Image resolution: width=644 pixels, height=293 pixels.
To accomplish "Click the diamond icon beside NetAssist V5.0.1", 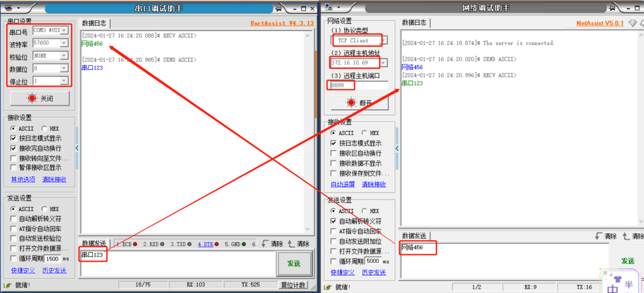I will tap(632, 23).
